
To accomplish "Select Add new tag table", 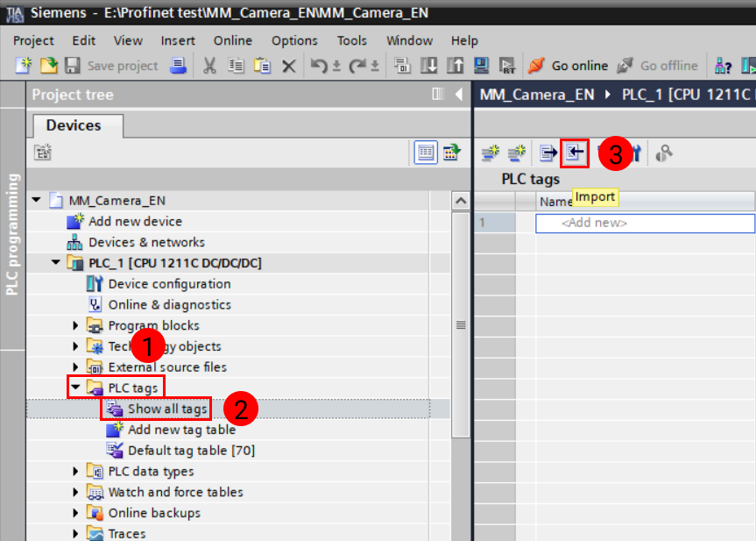I will click(x=181, y=430).
